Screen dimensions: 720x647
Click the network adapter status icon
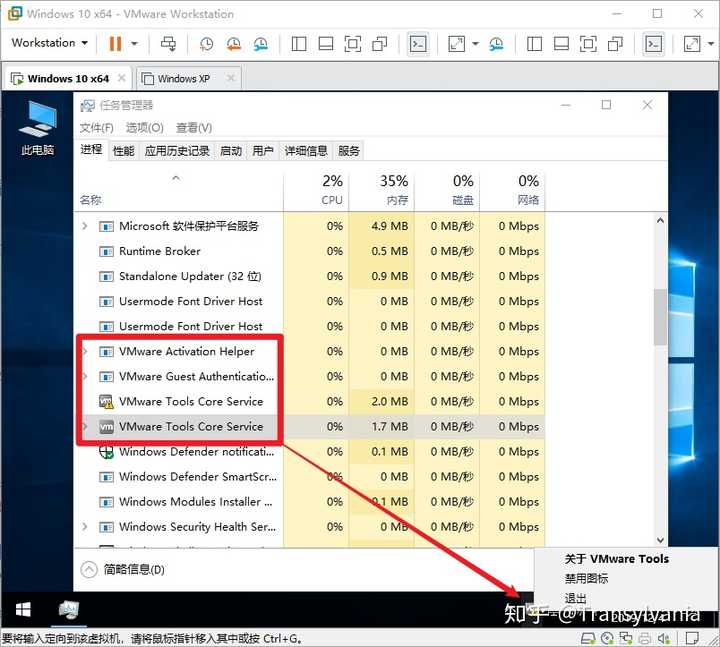626,638
